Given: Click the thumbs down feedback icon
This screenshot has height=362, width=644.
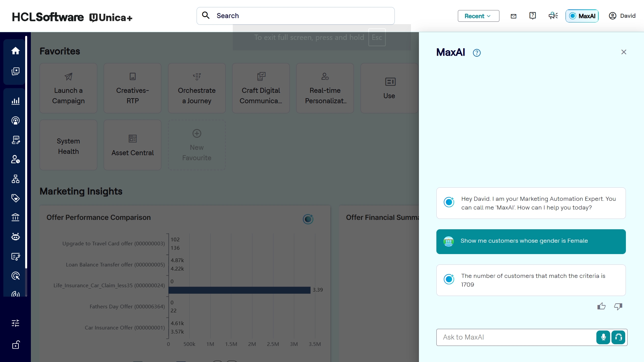Looking at the screenshot, I should [x=618, y=306].
